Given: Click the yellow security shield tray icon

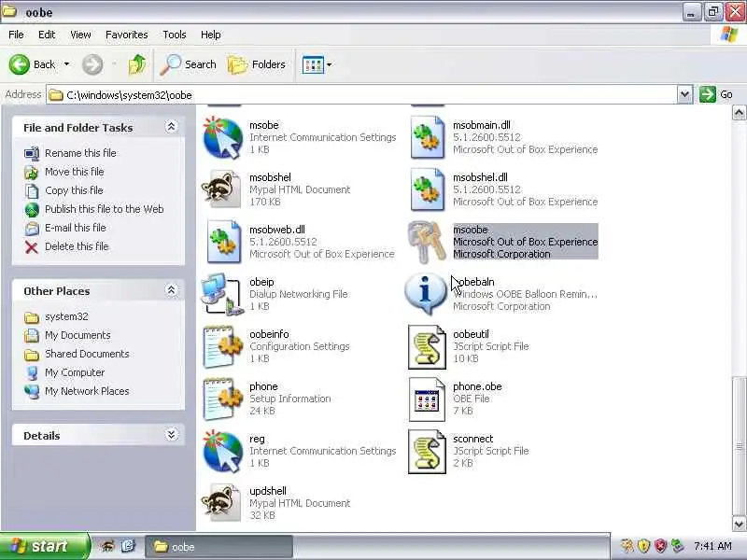Looking at the screenshot, I should pos(643,546).
